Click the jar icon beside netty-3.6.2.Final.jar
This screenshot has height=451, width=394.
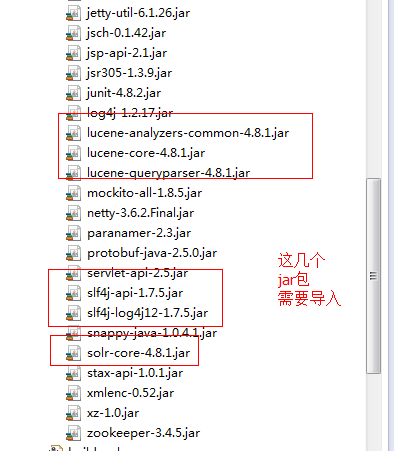pos(73,213)
